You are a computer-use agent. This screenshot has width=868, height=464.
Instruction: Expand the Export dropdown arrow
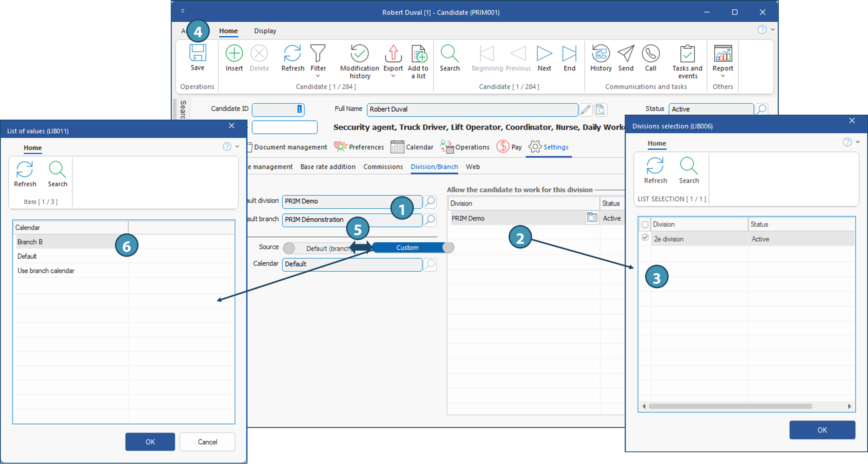[393, 76]
